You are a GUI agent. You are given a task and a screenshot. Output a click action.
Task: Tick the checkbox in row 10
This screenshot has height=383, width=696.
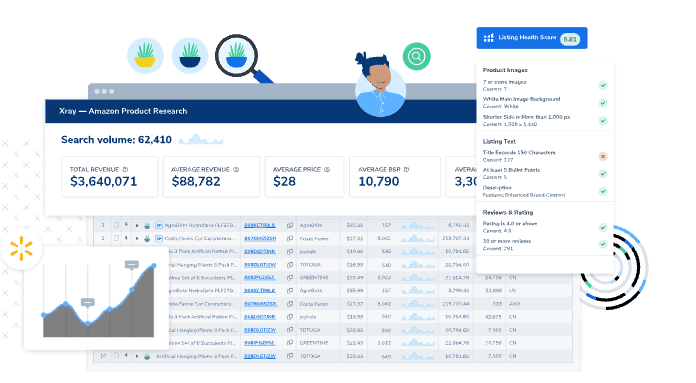(116, 356)
